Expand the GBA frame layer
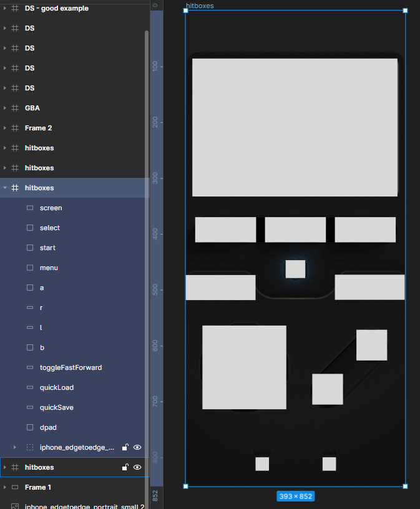This screenshot has height=509, width=420. 5,108
